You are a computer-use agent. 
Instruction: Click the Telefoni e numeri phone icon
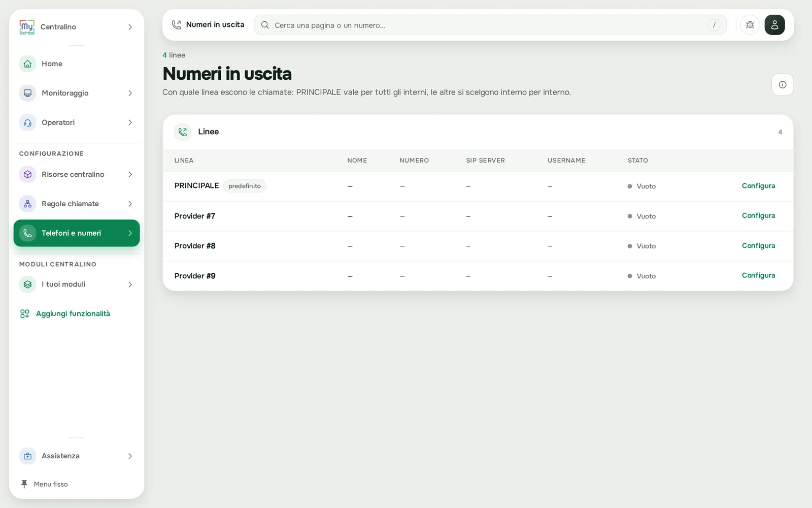point(27,233)
